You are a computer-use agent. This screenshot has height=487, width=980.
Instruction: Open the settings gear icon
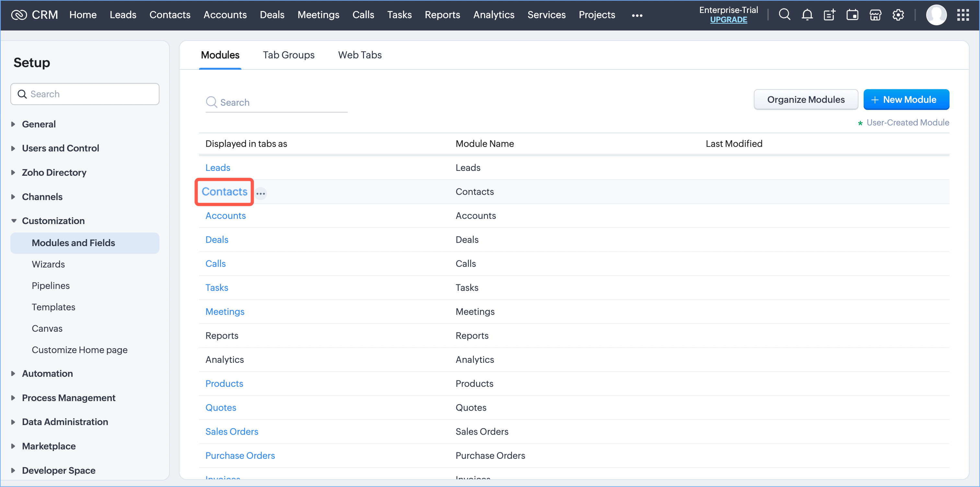click(898, 15)
